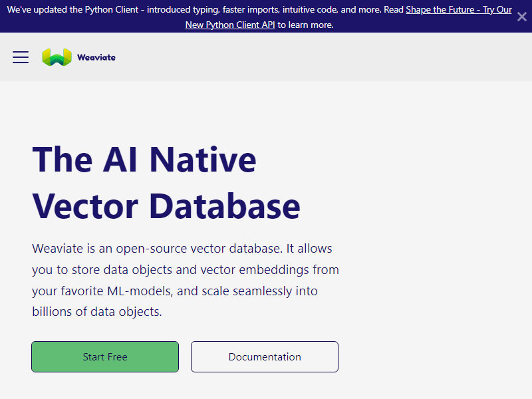
Task: Click the paragraph starting Weaviate is an open-source
Action: [186, 280]
